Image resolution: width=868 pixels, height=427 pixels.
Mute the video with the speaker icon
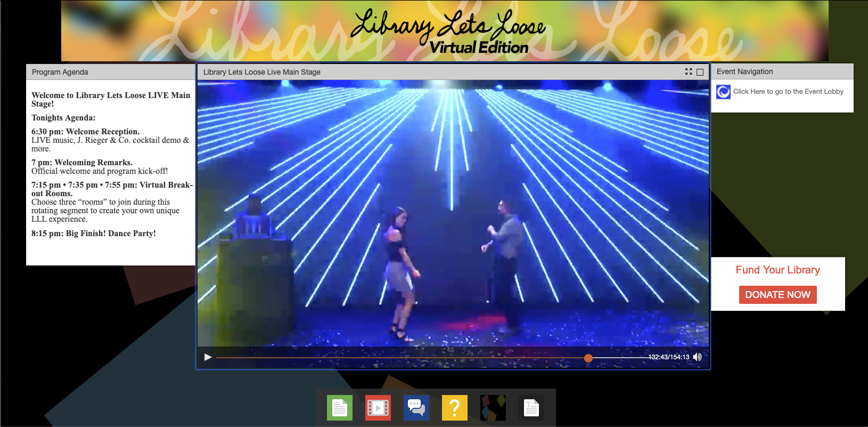click(x=698, y=357)
